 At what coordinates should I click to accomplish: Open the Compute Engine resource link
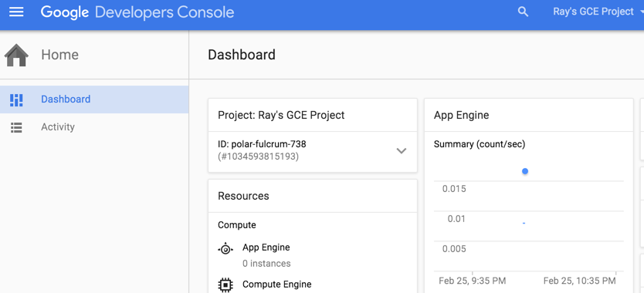coord(276,284)
